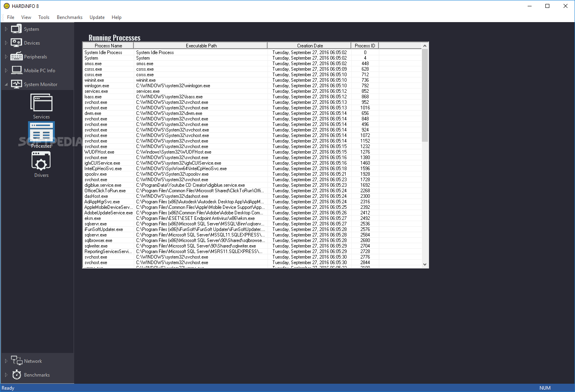Screen dimensions: 575x392
Task: Open the Drivers gear icon
Action: click(x=41, y=161)
